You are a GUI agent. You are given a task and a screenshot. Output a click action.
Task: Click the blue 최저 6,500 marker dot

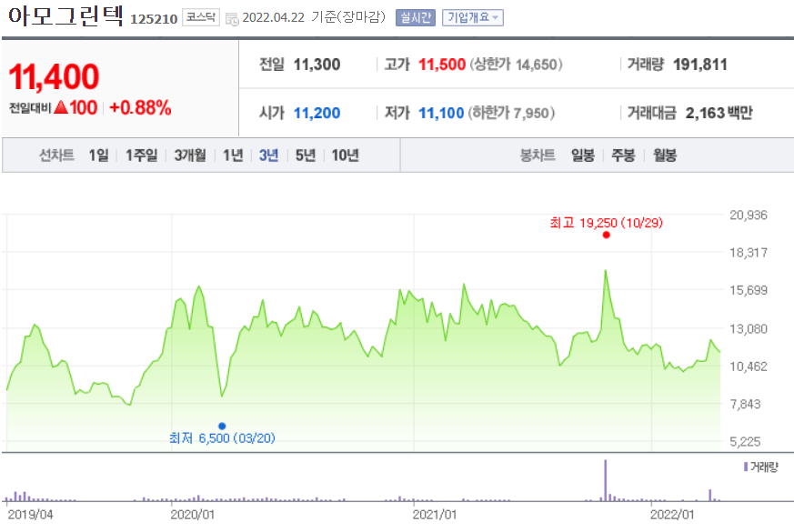pos(222,427)
